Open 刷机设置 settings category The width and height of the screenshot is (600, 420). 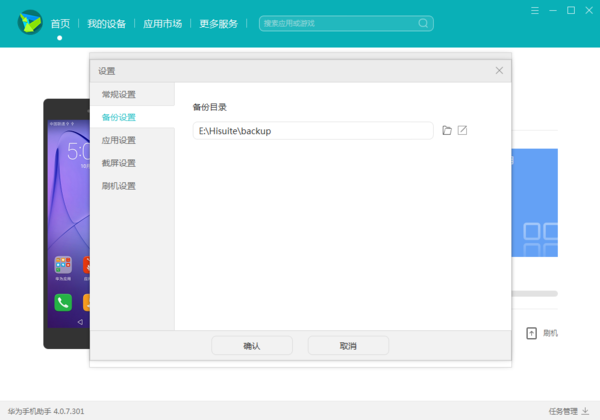[x=119, y=186]
